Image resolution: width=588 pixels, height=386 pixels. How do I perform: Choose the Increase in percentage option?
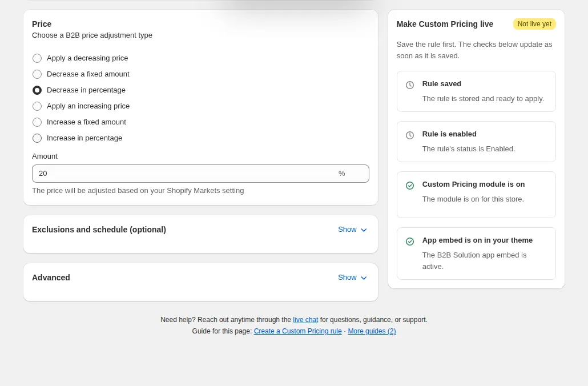pos(37,138)
